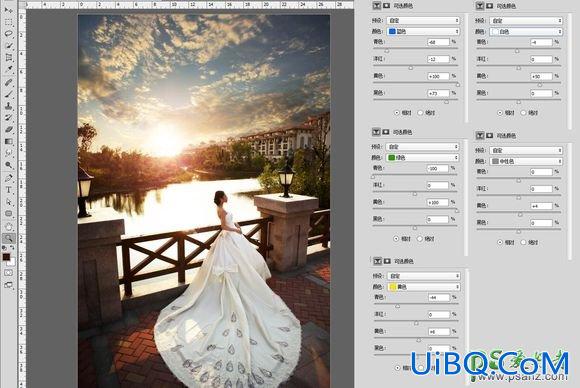Click the Yellow slider handle in White panel
The width and height of the screenshot is (580, 388).
click(x=540, y=85)
